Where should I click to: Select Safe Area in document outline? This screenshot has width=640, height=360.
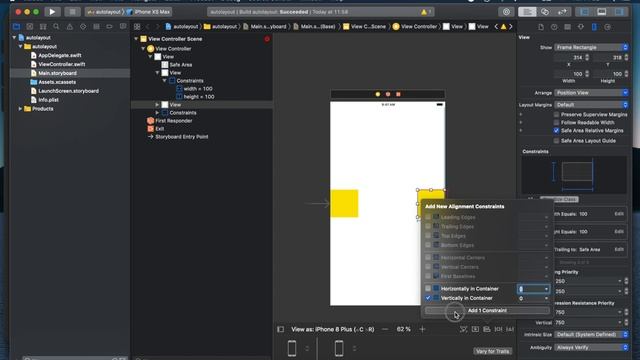tap(181, 64)
